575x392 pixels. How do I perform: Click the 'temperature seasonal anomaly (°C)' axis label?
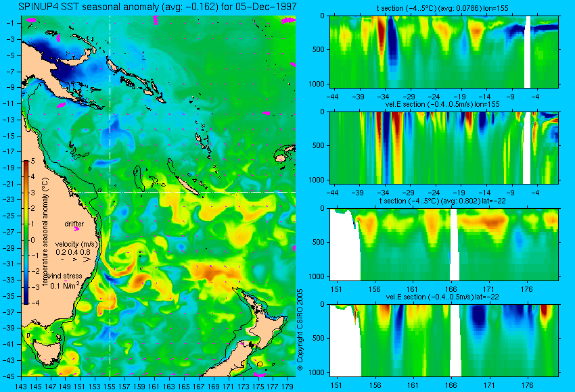[x=45, y=232]
